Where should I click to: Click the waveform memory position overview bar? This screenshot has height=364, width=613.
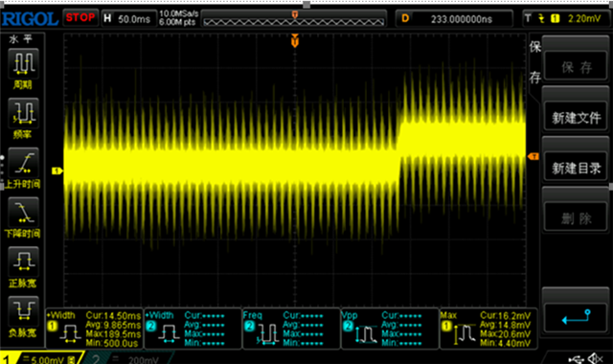pyautogui.click(x=294, y=19)
